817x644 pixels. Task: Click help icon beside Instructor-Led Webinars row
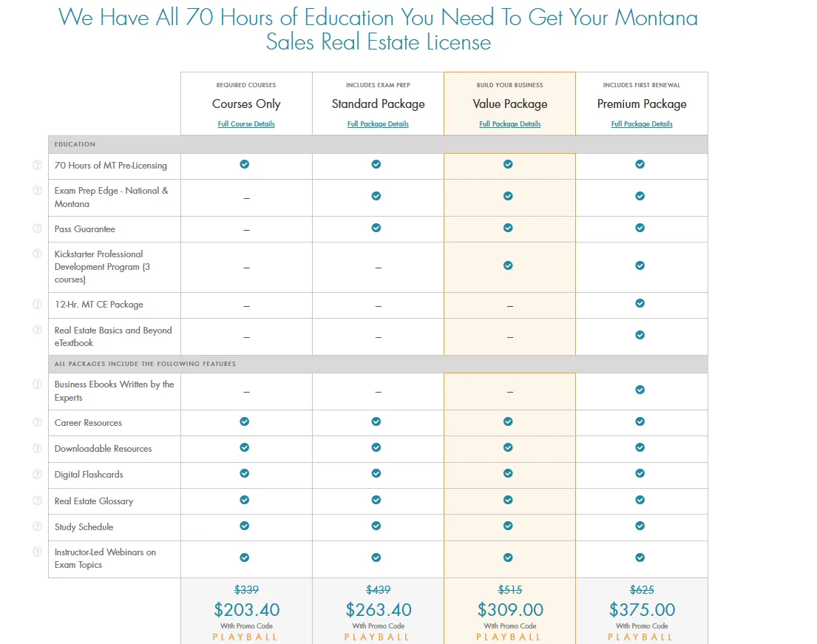(37, 552)
